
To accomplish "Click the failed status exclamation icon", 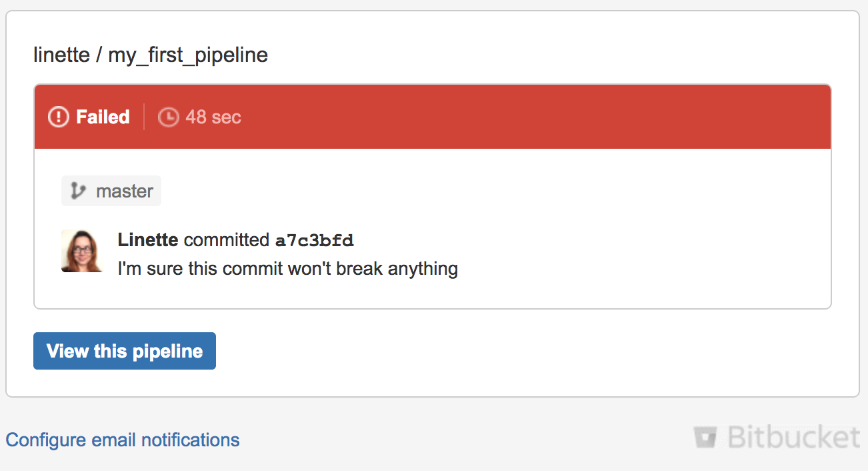I will [x=59, y=117].
